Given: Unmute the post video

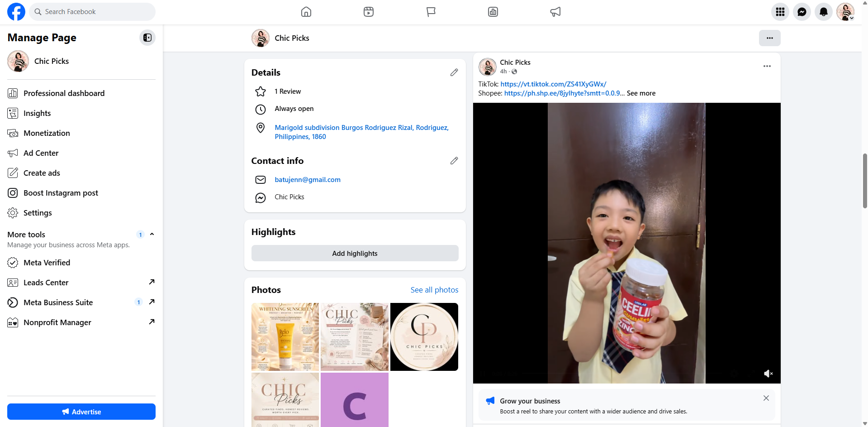Looking at the screenshot, I should click(768, 374).
